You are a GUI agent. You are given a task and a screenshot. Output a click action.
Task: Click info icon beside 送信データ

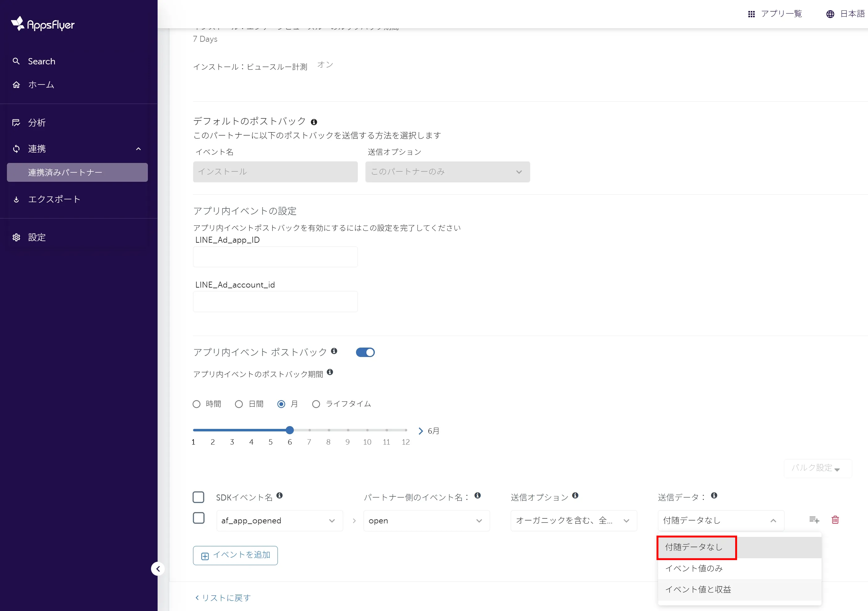pyautogui.click(x=714, y=496)
